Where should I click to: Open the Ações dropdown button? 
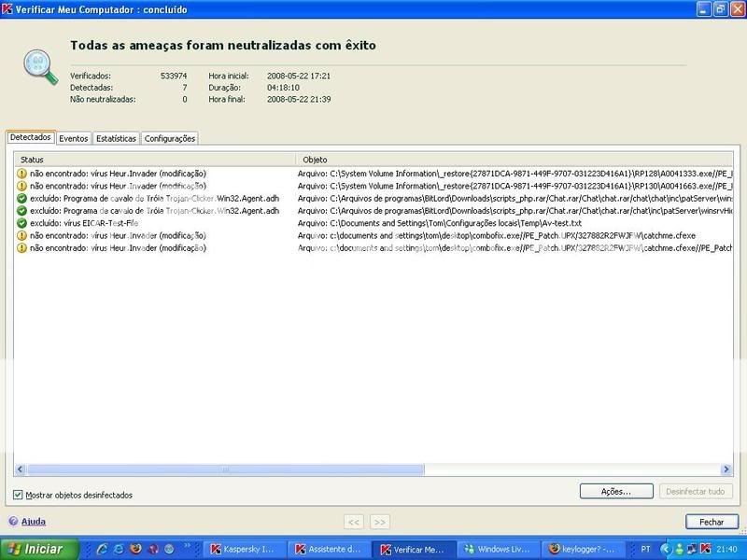pyautogui.click(x=616, y=491)
